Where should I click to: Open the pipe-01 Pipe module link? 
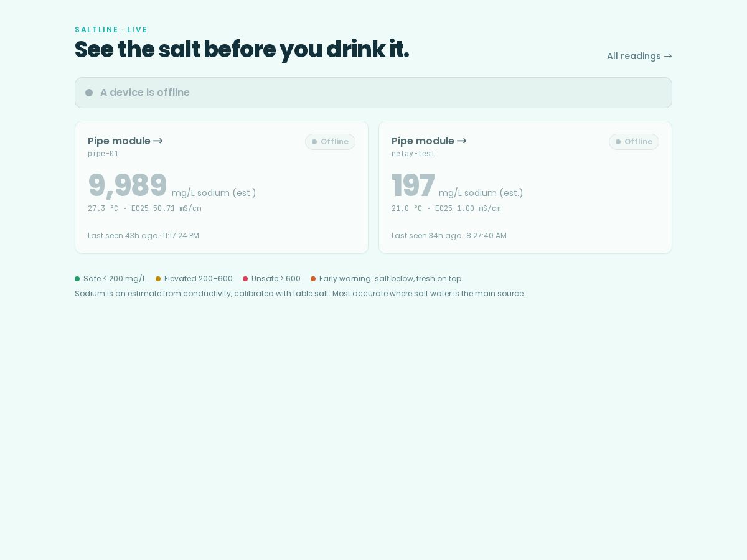tap(125, 141)
